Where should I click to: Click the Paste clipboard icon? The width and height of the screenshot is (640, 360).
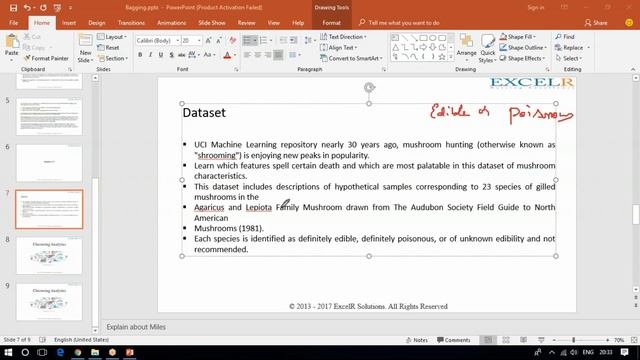pyautogui.click(x=11, y=41)
